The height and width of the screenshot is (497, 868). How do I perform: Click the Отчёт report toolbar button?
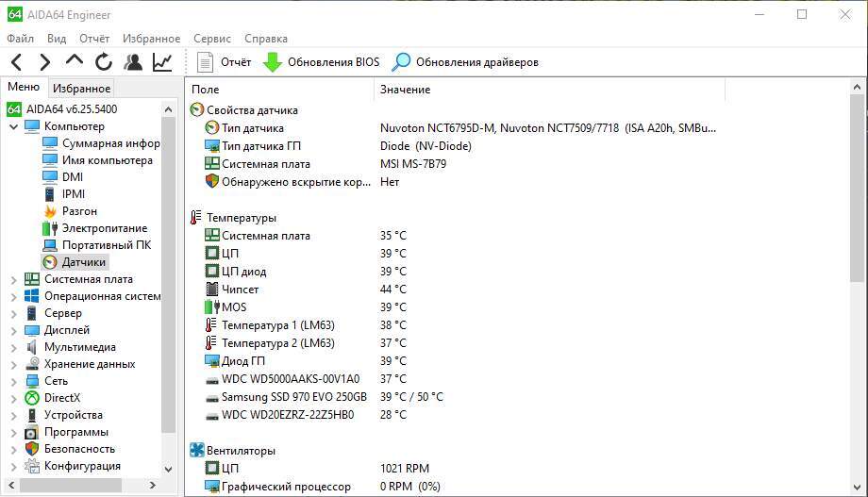(x=225, y=62)
